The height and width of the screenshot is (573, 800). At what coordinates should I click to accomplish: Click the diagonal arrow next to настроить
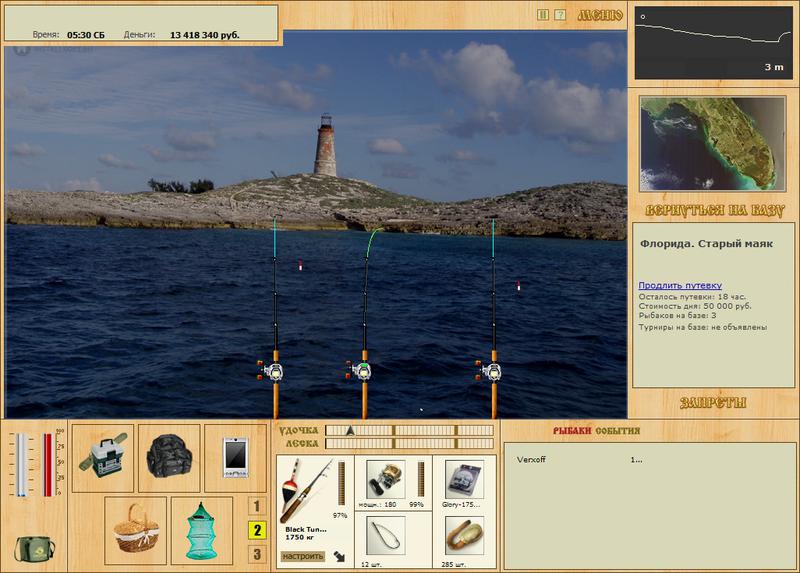tap(339, 556)
